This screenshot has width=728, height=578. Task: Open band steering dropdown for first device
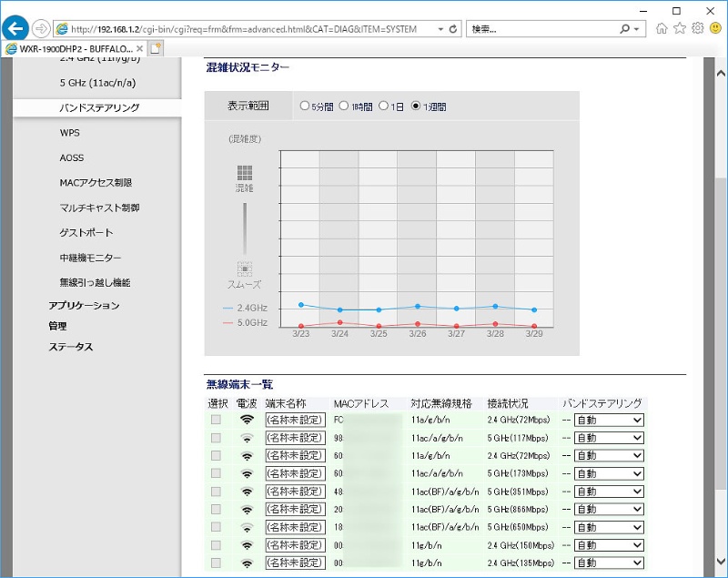pos(608,420)
